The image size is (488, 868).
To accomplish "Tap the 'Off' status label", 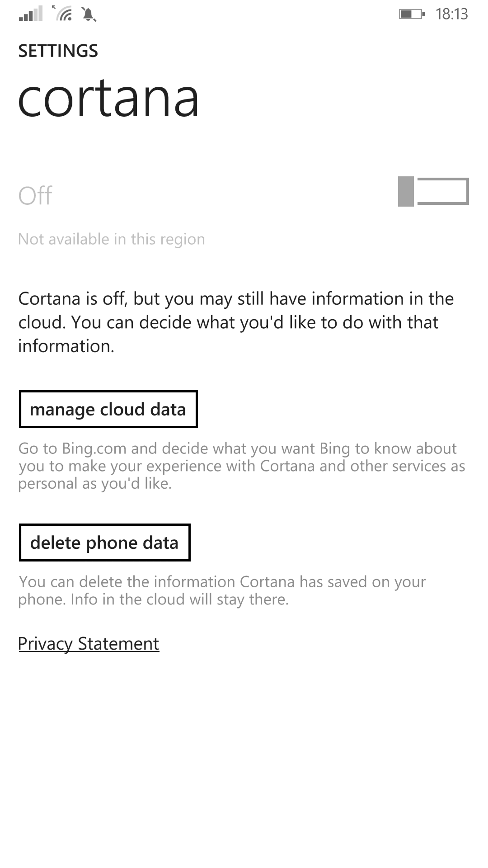I will 35,196.
